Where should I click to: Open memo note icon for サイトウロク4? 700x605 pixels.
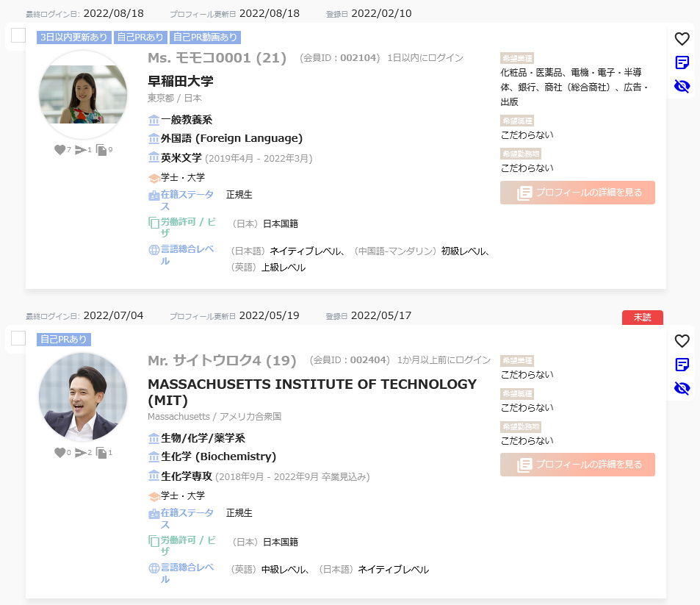tap(682, 365)
